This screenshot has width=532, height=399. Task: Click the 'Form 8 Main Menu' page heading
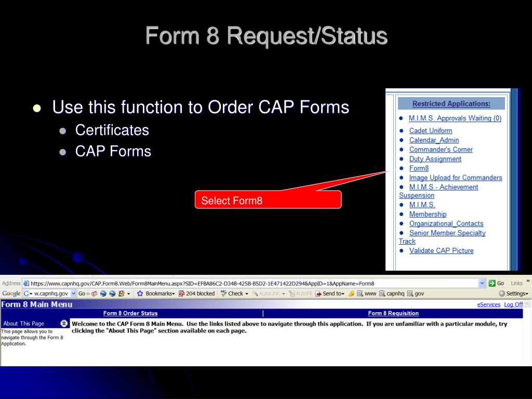37,304
